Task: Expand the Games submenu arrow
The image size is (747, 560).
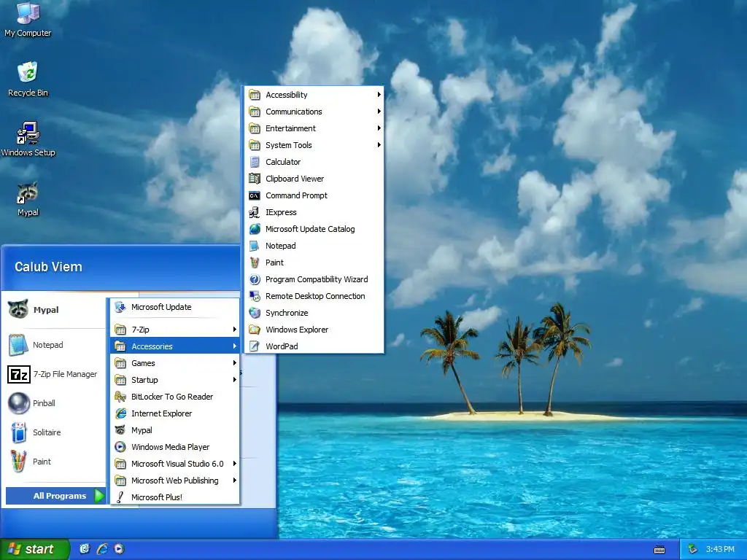Action: point(234,363)
